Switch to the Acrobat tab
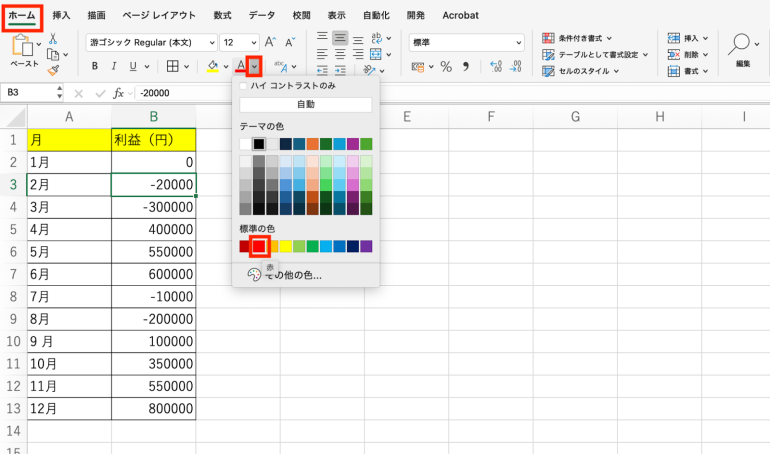The image size is (770, 454). pyautogui.click(x=460, y=15)
